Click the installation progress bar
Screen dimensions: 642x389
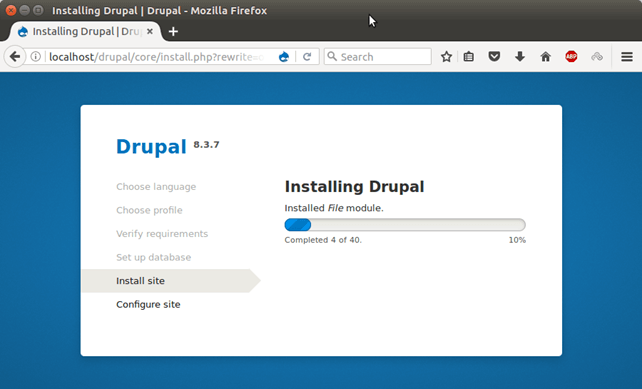coord(405,225)
